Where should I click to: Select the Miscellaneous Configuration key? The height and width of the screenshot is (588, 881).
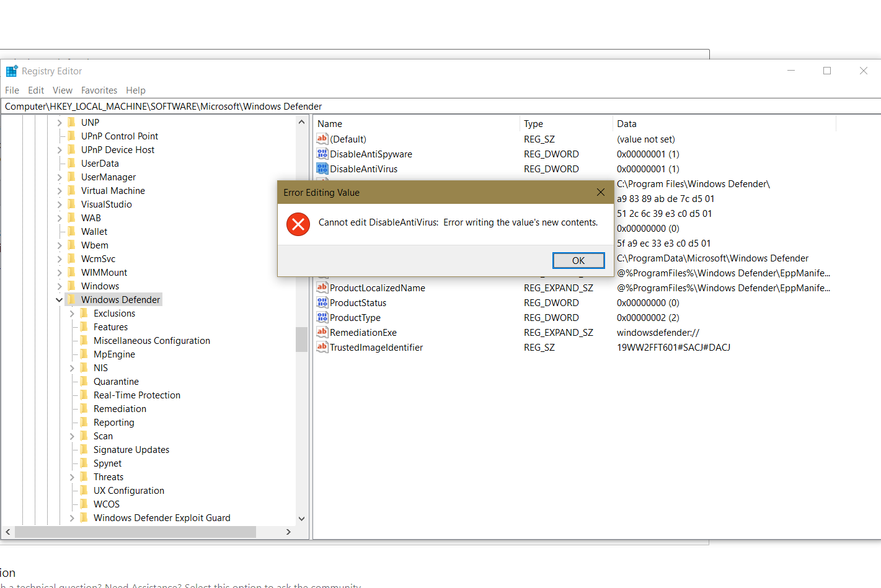click(x=152, y=340)
